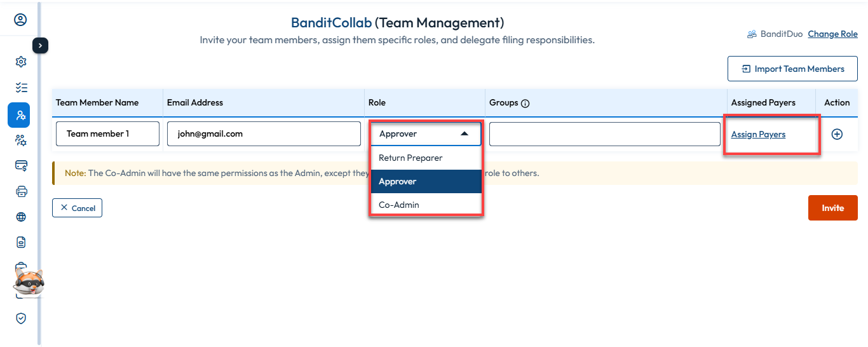
Task: Open the shield checkmark icon in sidebar
Action: pos(20,318)
